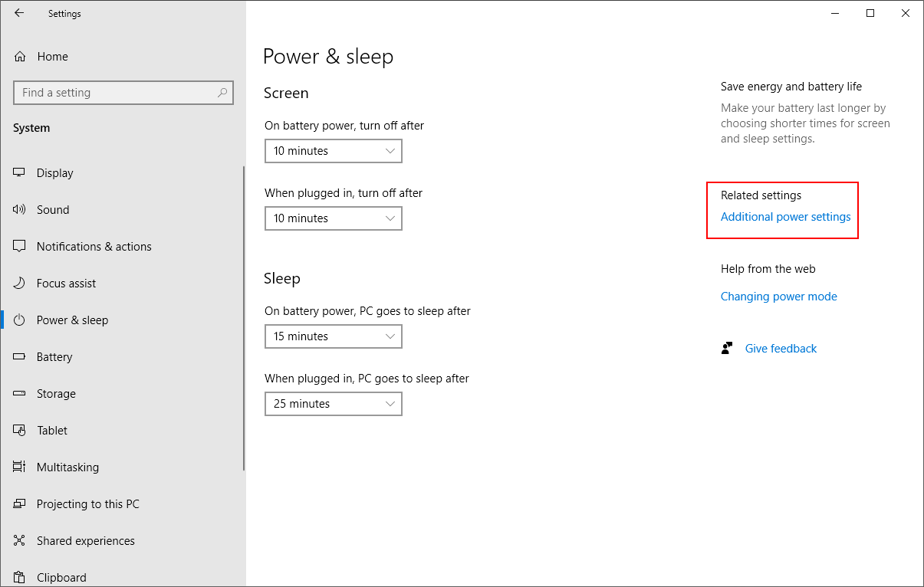Open the plugged-in screen turn-off dropdown
Image resolution: width=924 pixels, height=587 pixels.
(333, 218)
